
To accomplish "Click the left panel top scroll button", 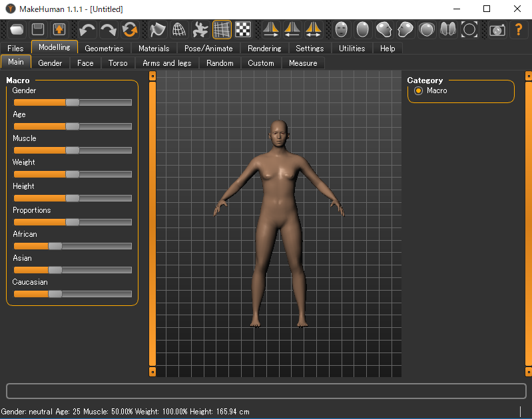I will click(x=152, y=76).
